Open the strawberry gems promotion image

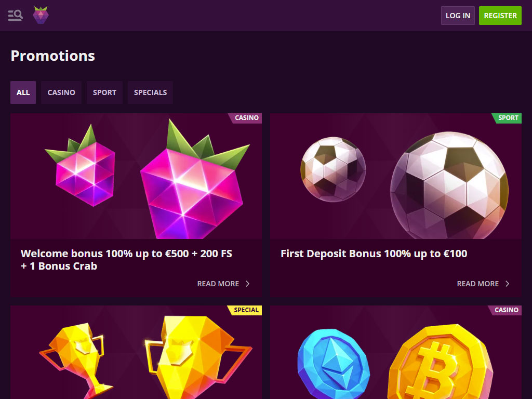point(136,176)
